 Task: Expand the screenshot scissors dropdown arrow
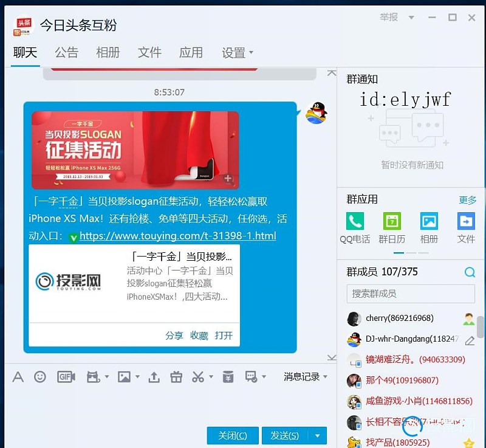click(x=211, y=377)
